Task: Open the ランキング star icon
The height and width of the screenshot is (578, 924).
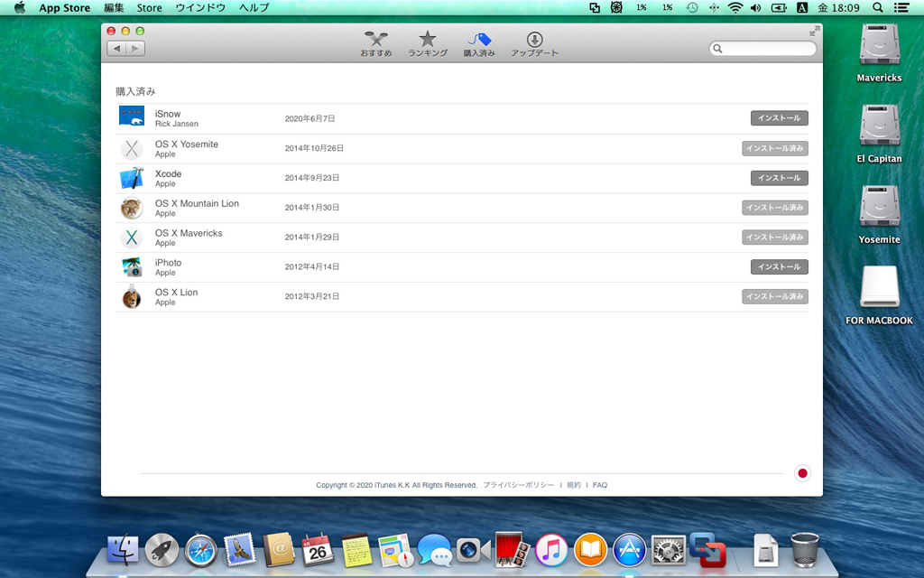Action: 427,43
